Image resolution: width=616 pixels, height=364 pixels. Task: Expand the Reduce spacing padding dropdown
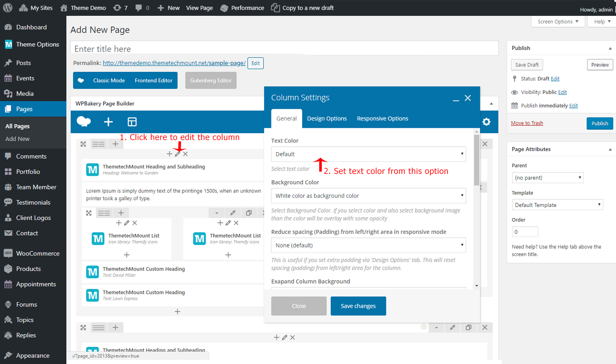(x=368, y=245)
